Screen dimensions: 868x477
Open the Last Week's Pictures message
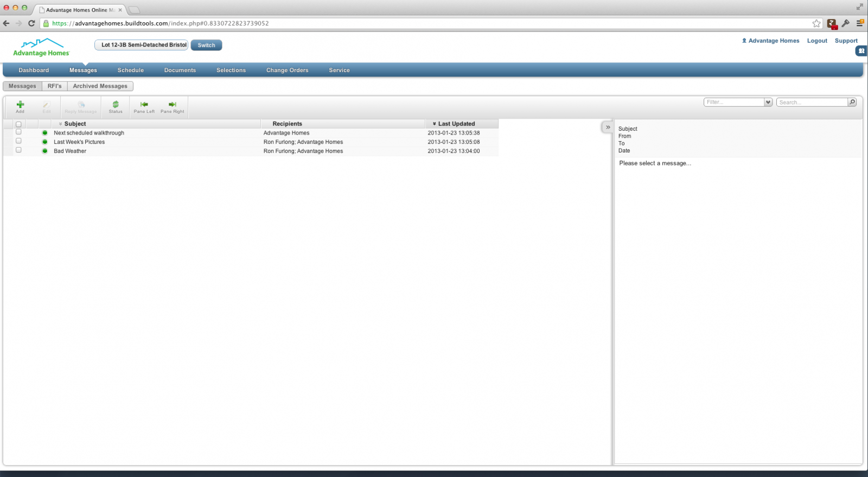(79, 142)
